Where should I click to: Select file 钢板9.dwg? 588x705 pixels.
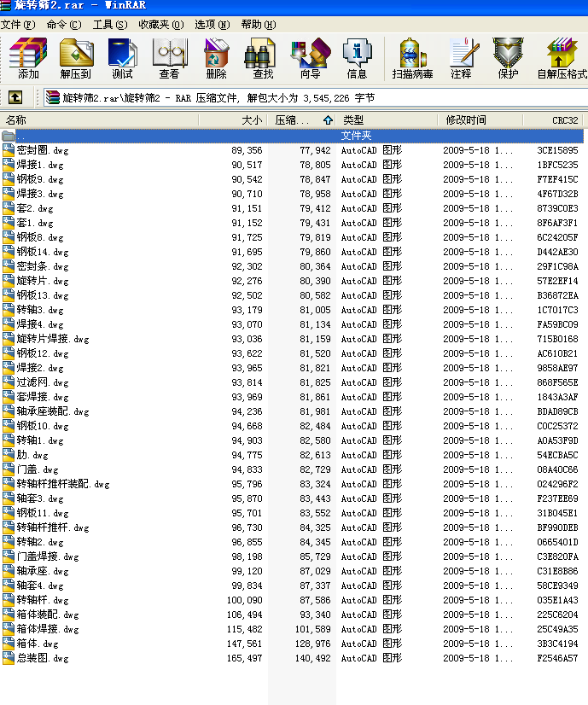click(40, 179)
